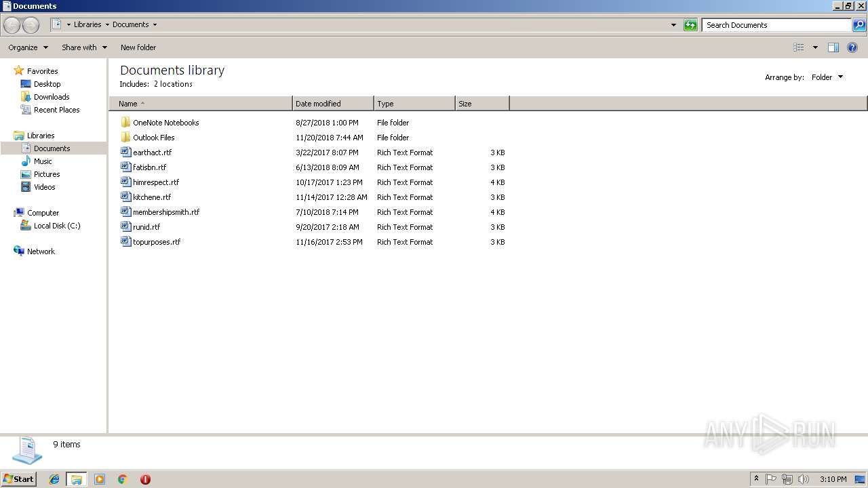
Task: Sort by the Type column header
Action: (414, 104)
